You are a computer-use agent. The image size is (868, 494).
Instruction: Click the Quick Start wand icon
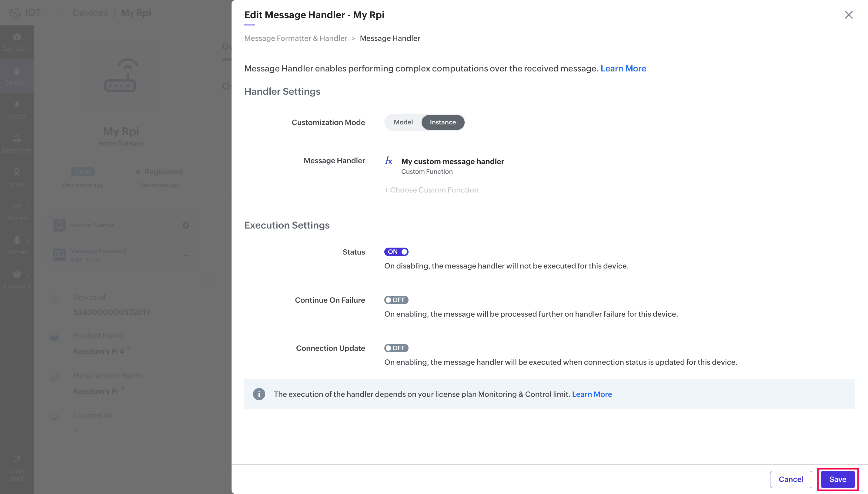point(17,459)
